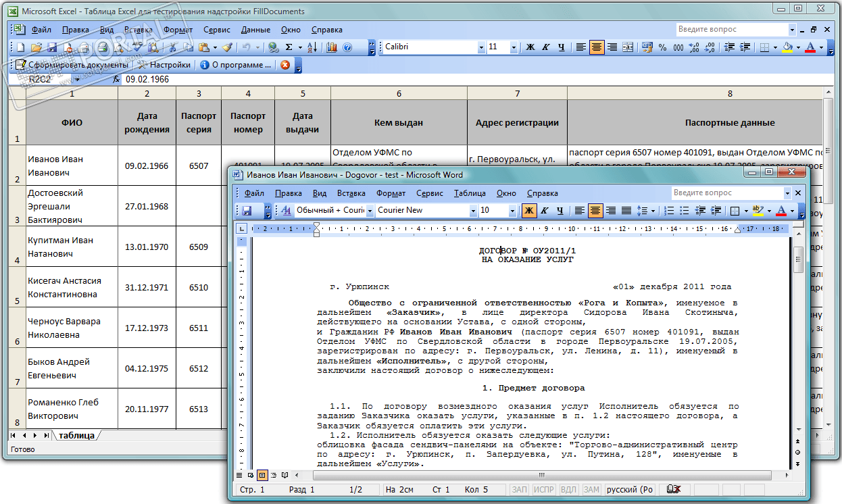Image resolution: width=842 pixels, height=504 pixels.
Task: Sort ascending with the A-Я icon
Action: tap(312, 47)
